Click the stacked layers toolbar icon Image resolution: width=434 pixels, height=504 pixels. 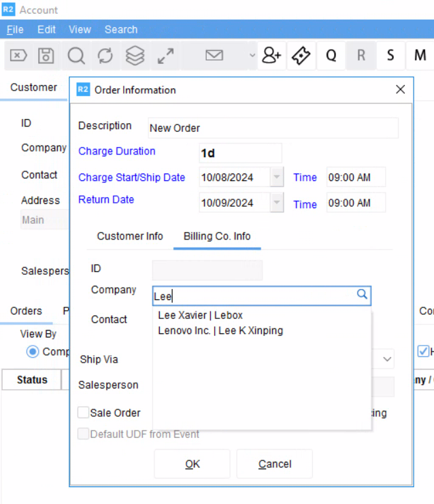[x=135, y=56]
